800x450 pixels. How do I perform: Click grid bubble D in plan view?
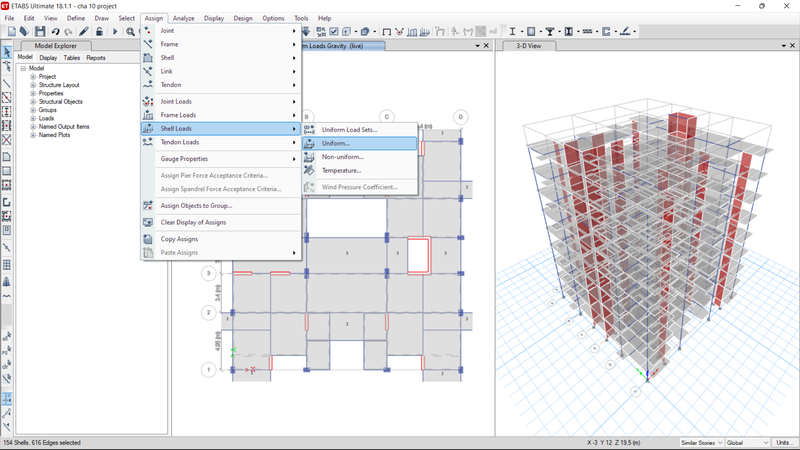(461, 117)
